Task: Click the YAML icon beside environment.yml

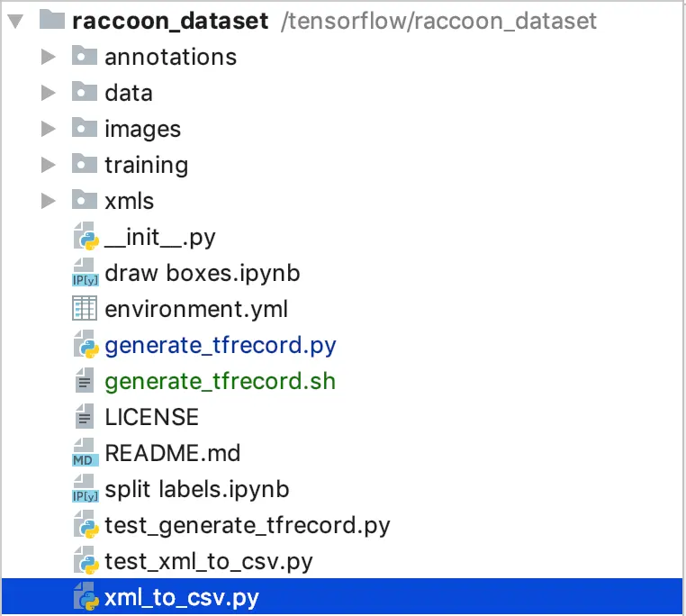Action: click(x=85, y=309)
